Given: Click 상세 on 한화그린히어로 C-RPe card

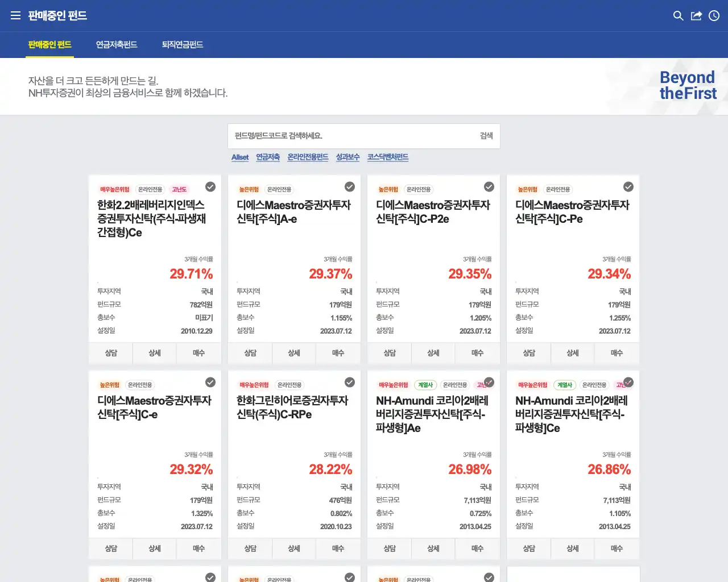Looking at the screenshot, I should click(x=294, y=548).
